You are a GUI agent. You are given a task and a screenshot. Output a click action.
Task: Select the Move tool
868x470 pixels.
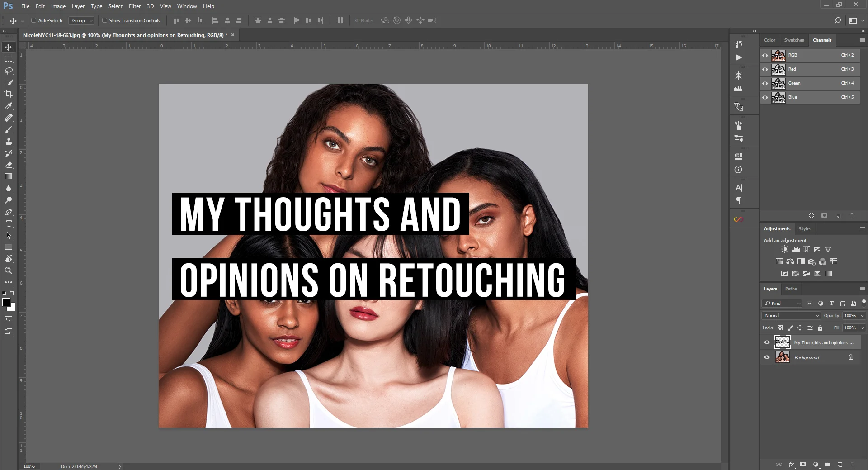tap(9, 47)
